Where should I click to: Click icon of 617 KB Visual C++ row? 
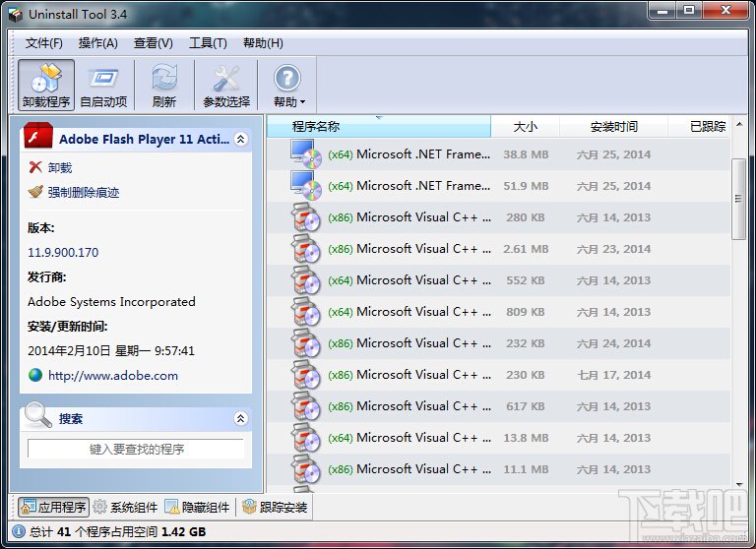(306, 406)
